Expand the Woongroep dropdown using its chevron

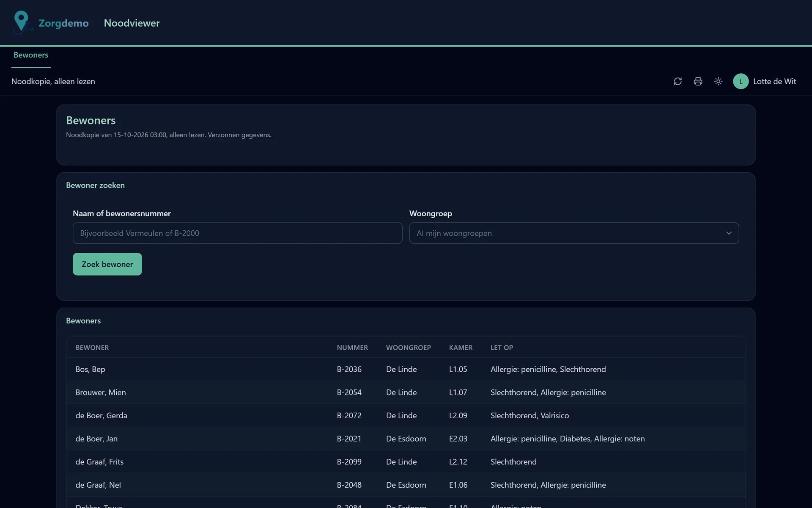point(729,233)
